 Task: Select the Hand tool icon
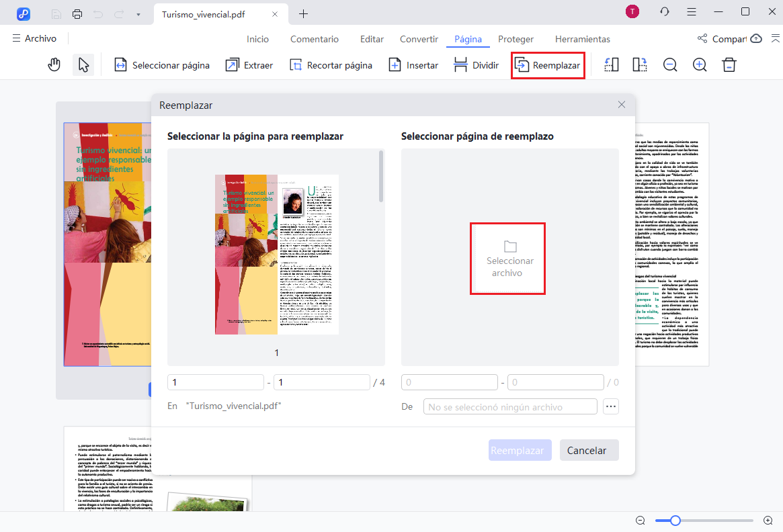54,65
